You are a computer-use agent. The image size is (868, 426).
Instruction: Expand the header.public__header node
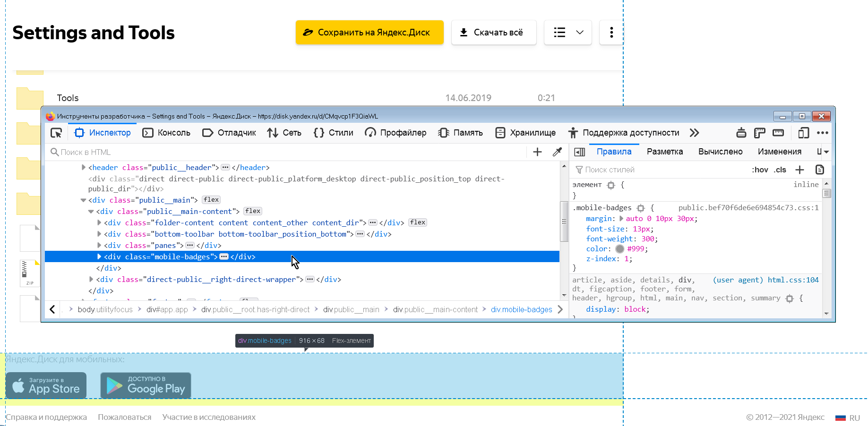click(83, 167)
